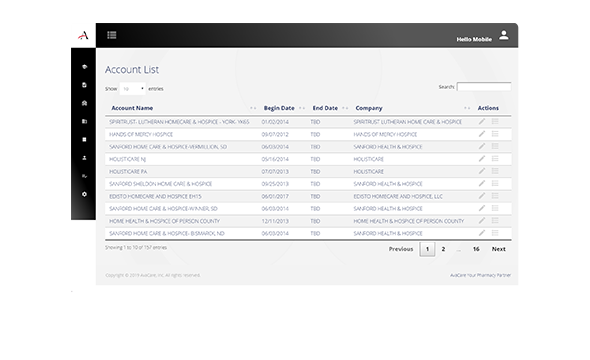This screenshot has width=590, height=360.
Task: Edit the SpiriTrust Lutheran Homecare account
Action: [482, 122]
